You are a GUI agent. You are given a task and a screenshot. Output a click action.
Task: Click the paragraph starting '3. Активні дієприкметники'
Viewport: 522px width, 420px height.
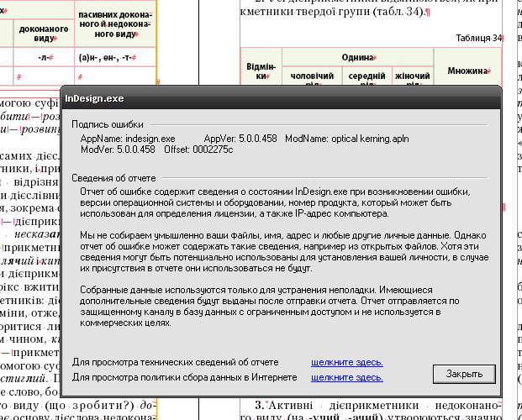click(371, 411)
